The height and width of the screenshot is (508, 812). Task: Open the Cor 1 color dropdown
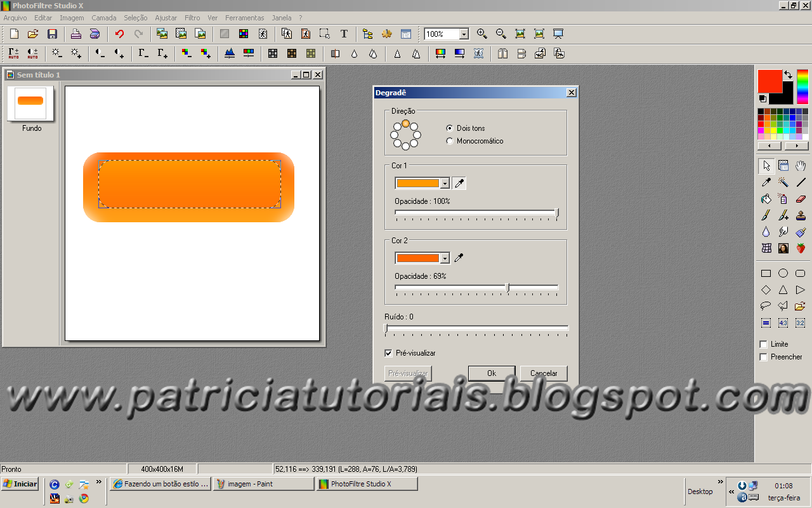pos(446,183)
